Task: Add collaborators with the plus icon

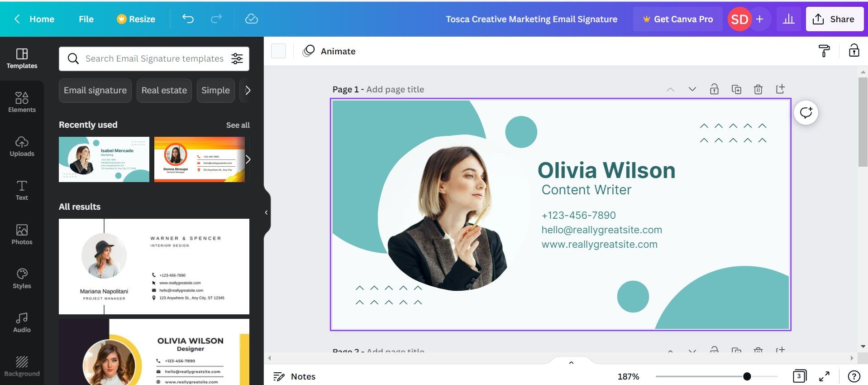Action: [760, 19]
